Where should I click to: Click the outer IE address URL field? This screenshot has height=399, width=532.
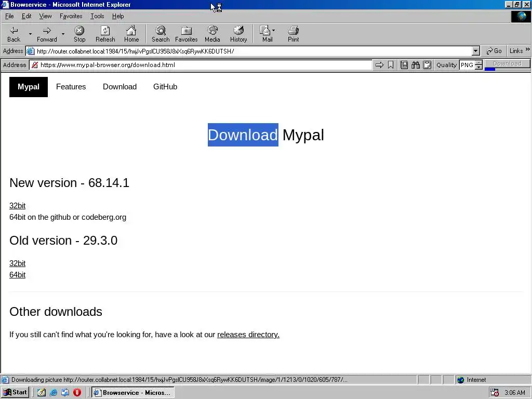(253, 51)
